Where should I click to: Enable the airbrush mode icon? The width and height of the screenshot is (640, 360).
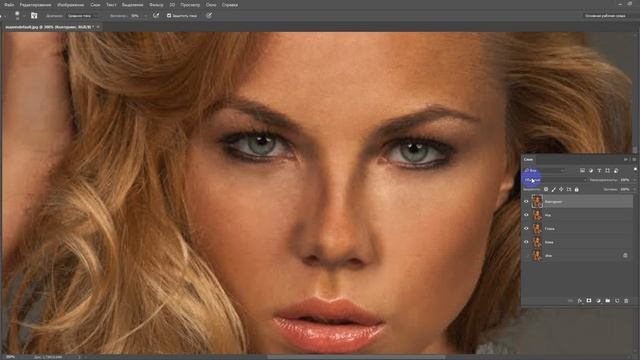[156, 16]
